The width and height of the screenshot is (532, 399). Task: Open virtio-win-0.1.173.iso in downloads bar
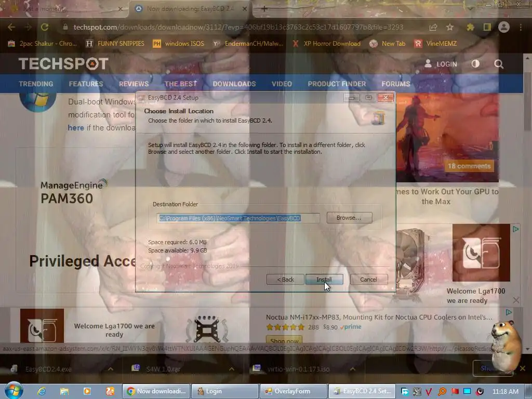[298, 369]
